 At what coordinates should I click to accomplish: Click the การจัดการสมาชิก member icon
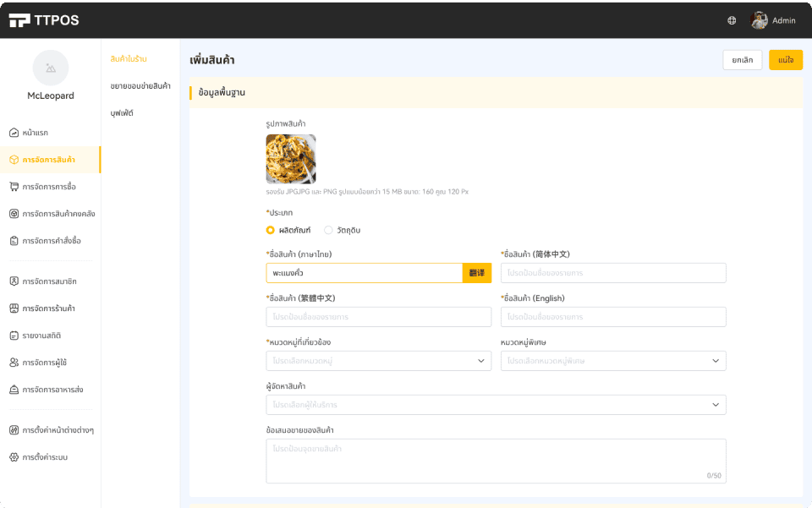(x=14, y=281)
